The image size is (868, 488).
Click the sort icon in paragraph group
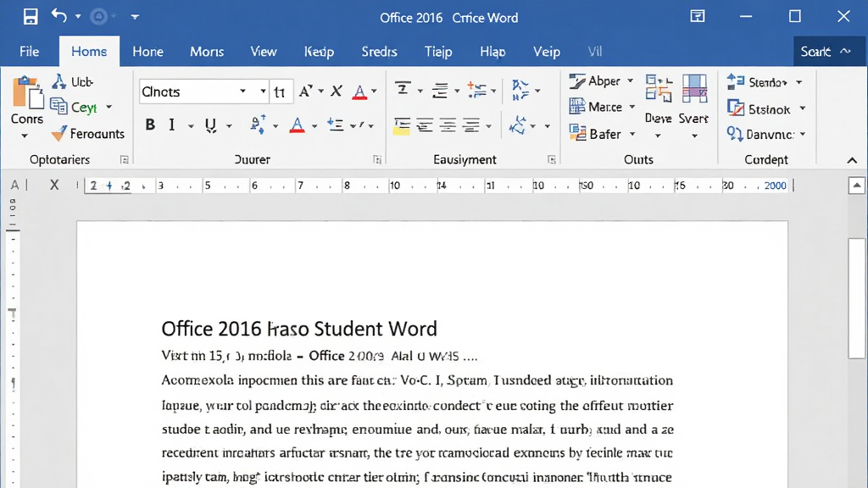click(520, 90)
